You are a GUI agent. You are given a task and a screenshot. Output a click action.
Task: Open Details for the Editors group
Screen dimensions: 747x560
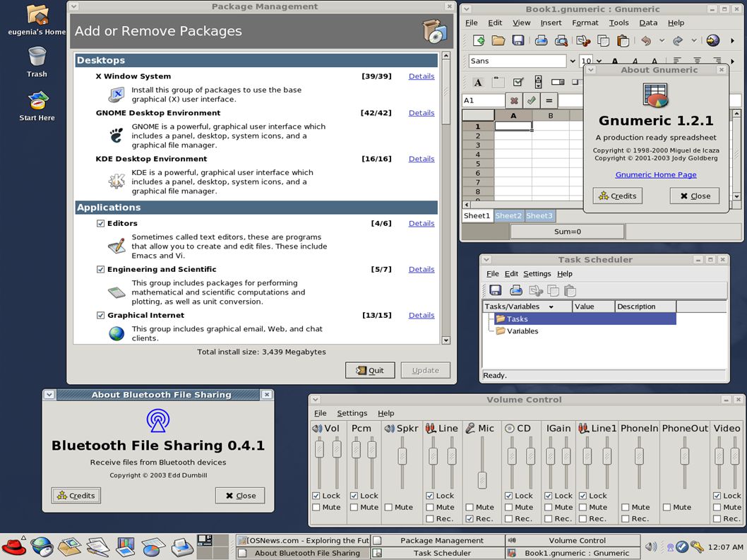[422, 224]
